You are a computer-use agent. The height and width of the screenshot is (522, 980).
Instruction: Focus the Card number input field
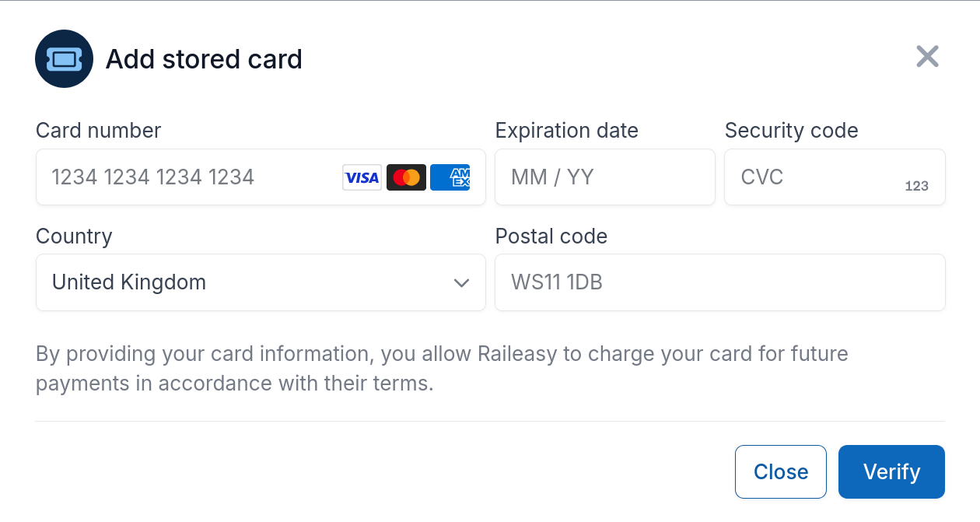(187, 177)
